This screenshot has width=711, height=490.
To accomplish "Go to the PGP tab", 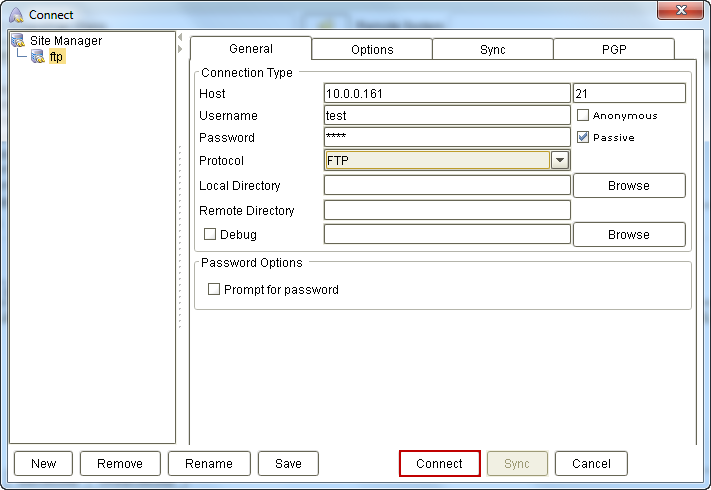I will [x=613, y=49].
